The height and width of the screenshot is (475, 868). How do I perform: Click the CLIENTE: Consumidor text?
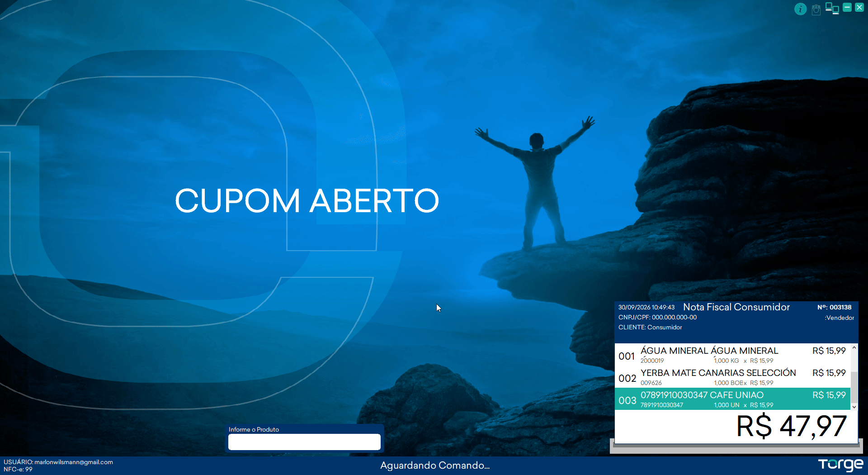click(650, 327)
